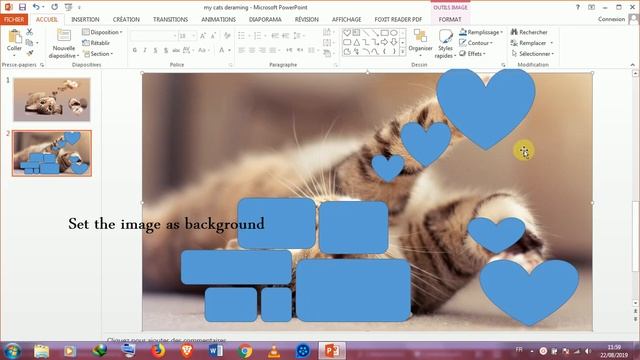
Task: Select slide 2 thumbnail
Action: click(52, 153)
